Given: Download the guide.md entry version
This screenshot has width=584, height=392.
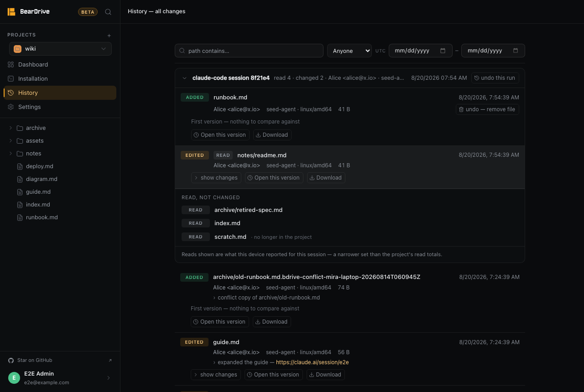Looking at the screenshot, I should pos(325,375).
